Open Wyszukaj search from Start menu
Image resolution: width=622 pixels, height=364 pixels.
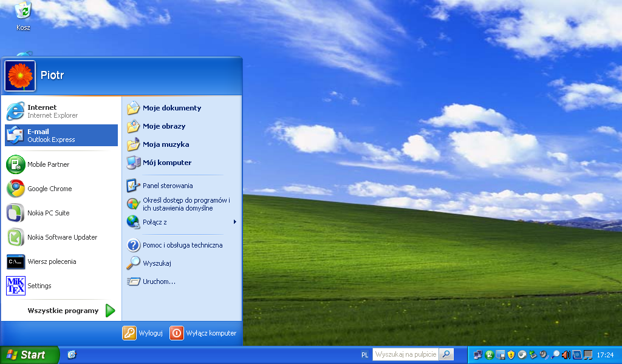182,263
